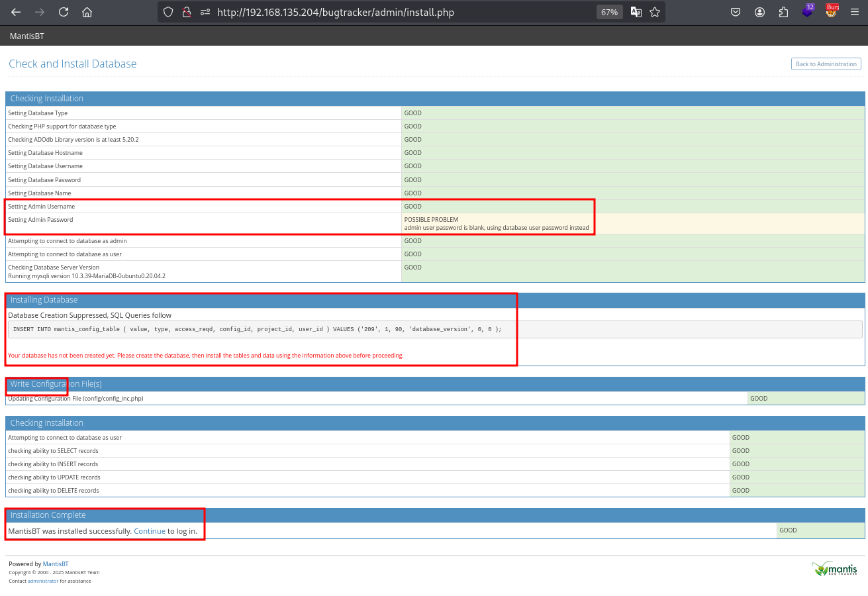The image size is (868, 596).
Task: Click the MantisBT title in the navbar
Action: (27, 36)
